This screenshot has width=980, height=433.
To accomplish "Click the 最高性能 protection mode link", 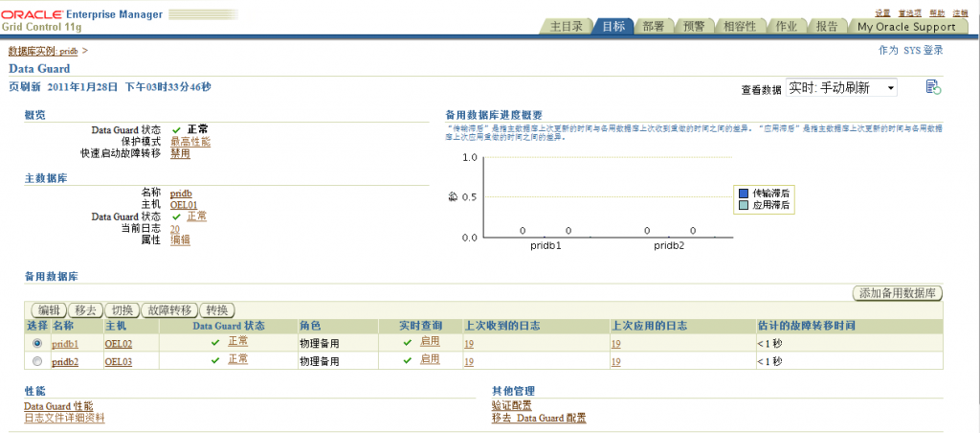I will (190, 142).
